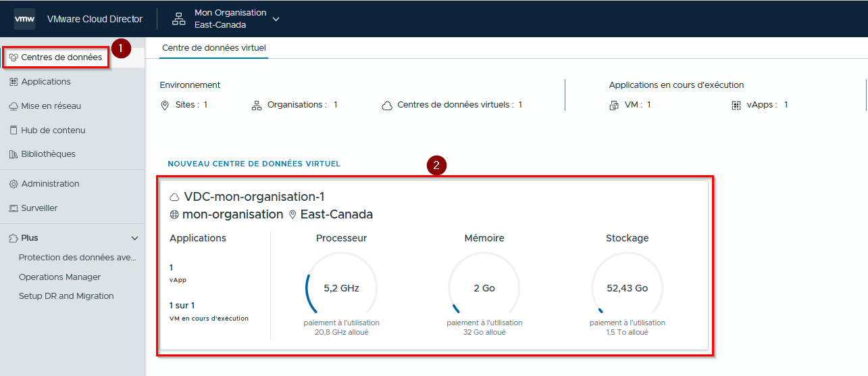Viewport: 868px width, 376px height.
Task: Click the VM icon in running applications
Action: [614, 105]
